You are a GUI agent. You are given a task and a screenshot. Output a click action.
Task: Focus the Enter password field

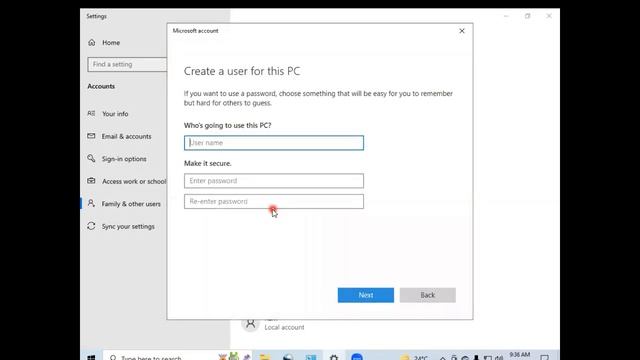point(273,181)
